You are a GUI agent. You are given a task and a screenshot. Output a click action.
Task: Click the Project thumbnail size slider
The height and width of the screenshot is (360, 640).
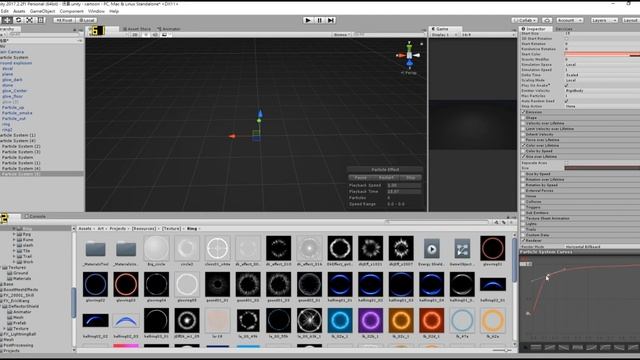[x=501, y=350]
